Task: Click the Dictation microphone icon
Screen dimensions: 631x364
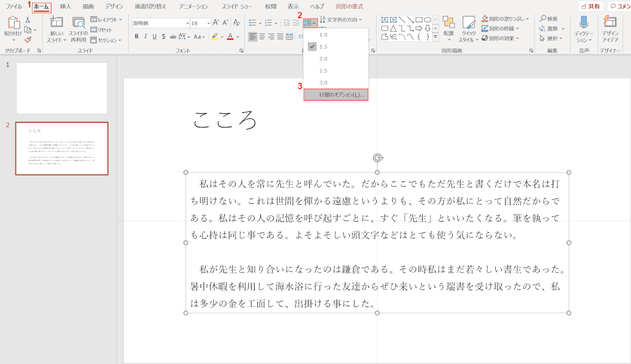Action: [x=584, y=21]
